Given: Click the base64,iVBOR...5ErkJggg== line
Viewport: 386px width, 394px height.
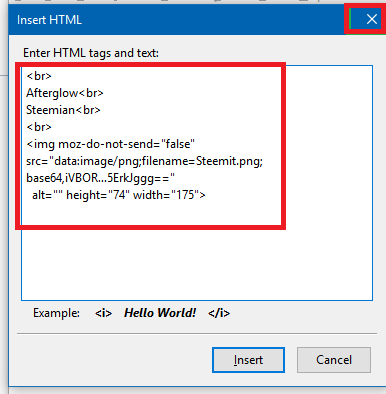Looking at the screenshot, I should point(100,178).
